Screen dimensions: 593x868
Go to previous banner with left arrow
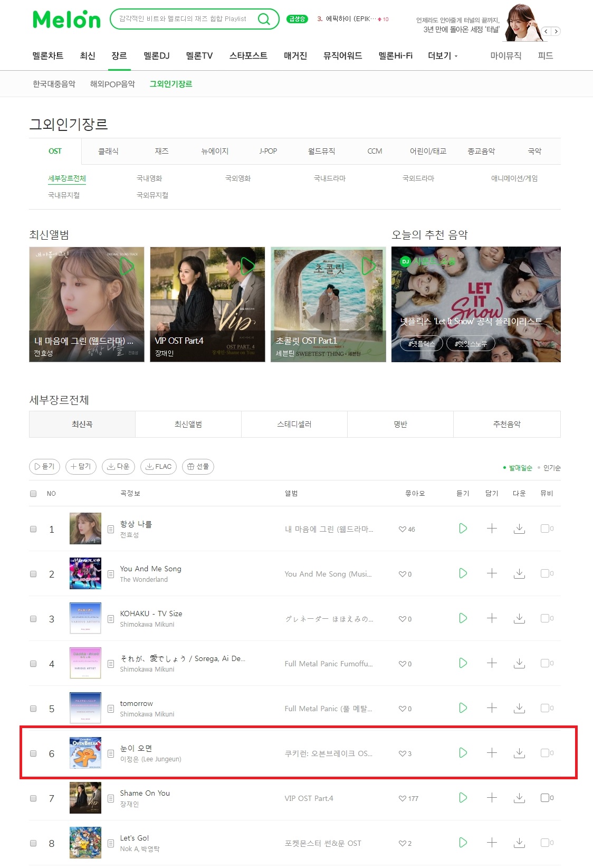[546, 31]
